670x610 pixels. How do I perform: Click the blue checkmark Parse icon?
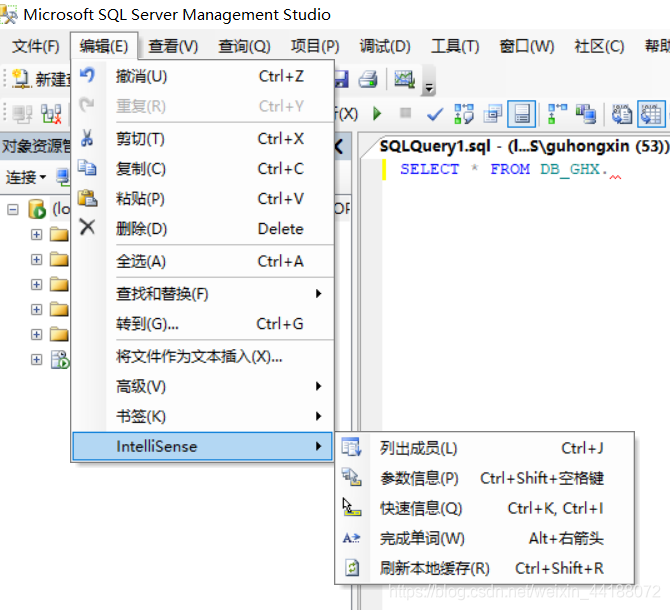point(435,114)
